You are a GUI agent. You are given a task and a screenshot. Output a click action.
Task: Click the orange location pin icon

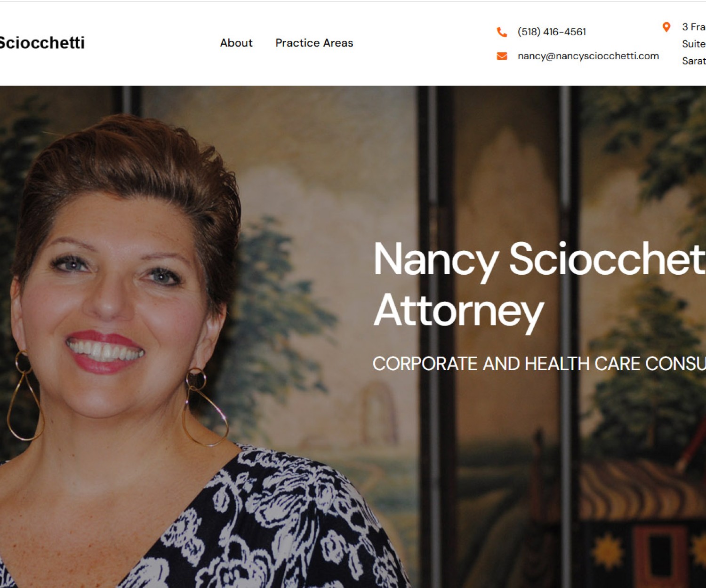pyautogui.click(x=666, y=27)
